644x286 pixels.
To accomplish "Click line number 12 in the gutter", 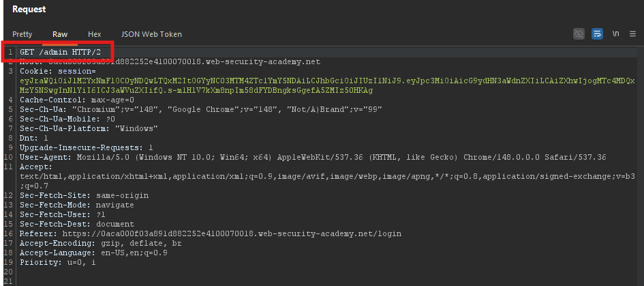I will (x=9, y=195).
